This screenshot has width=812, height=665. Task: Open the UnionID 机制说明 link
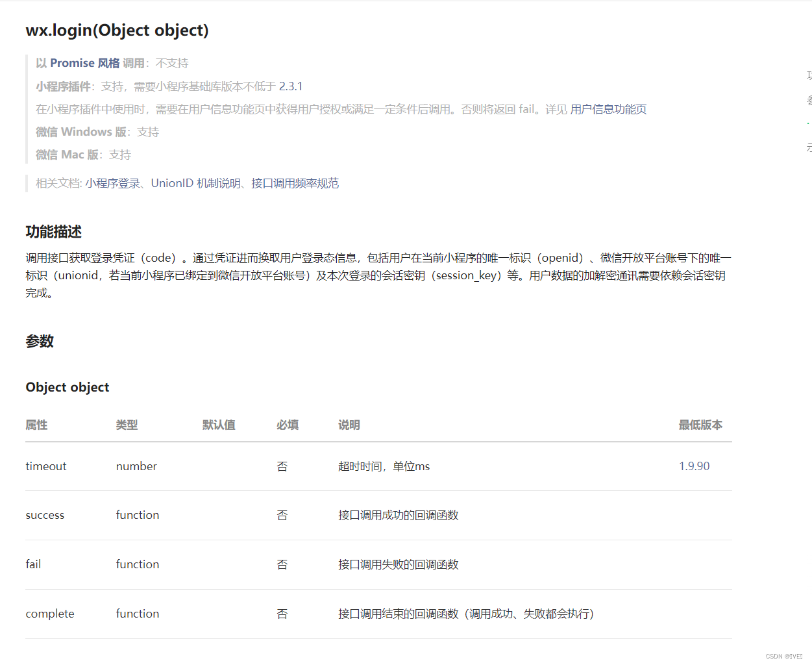(196, 183)
